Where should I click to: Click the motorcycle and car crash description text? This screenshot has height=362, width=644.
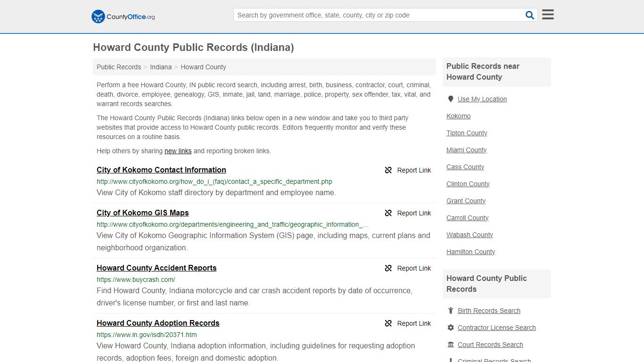coord(255,296)
